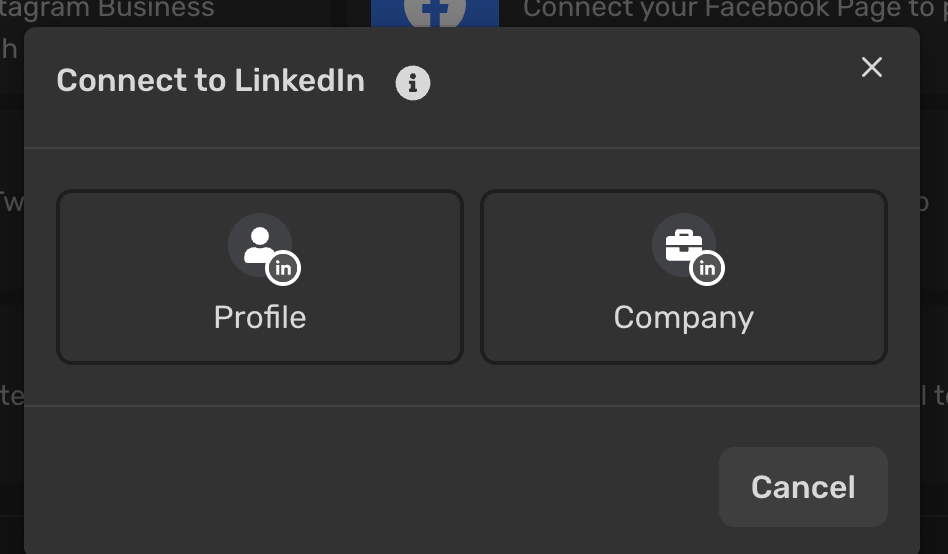
Task: Open the LinkedIn connection info icon
Action: click(413, 83)
